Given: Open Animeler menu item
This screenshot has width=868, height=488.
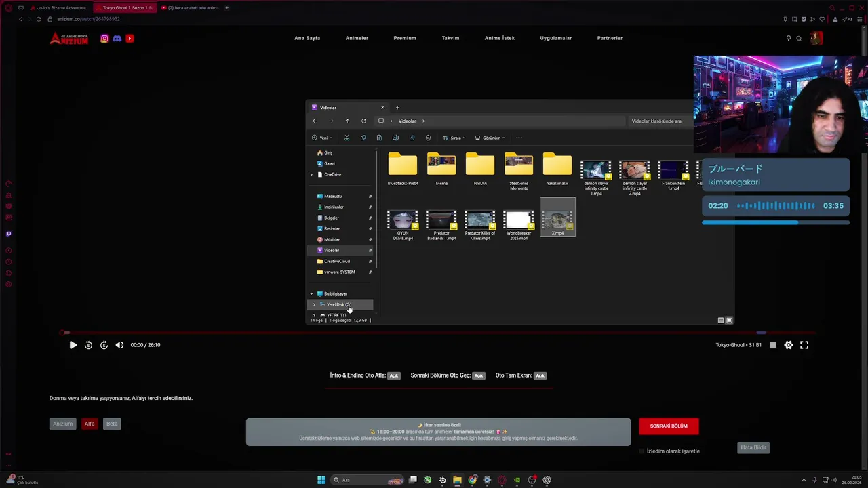Looking at the screenshot, I should [x=357, y=38].
